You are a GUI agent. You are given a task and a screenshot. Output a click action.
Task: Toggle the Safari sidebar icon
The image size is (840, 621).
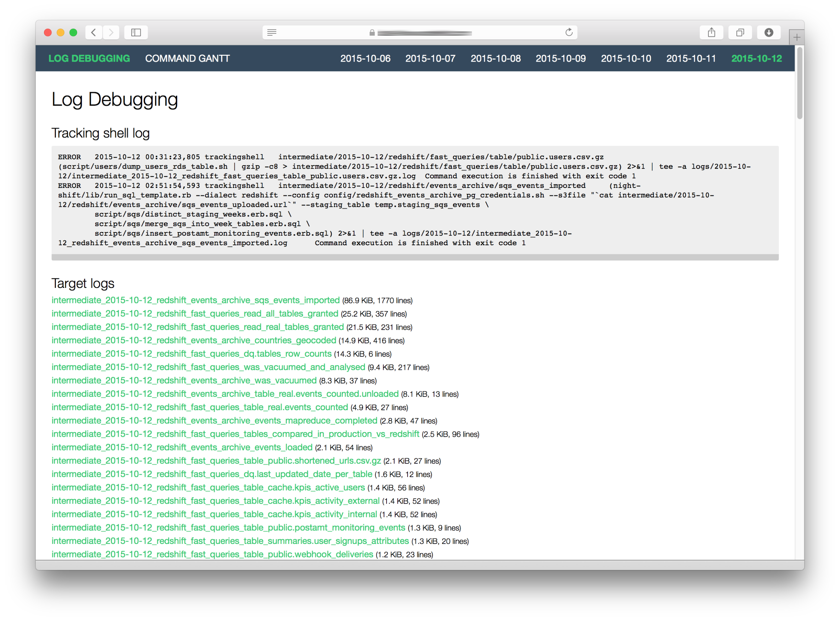(136, 33)
